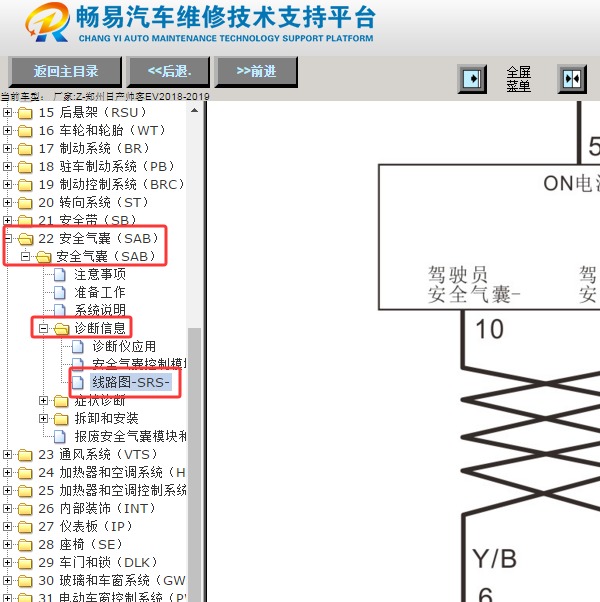
Task: Expand the 拆卸和安装 folder node
Action: point(43,418)
